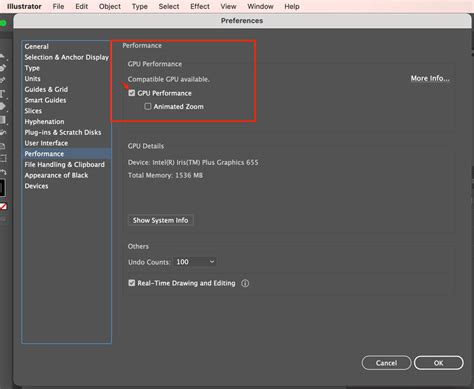The width and height of the screenshot is (474, 389).
Task: Follow the More Info... link
Action: click(x=430, y=78)
